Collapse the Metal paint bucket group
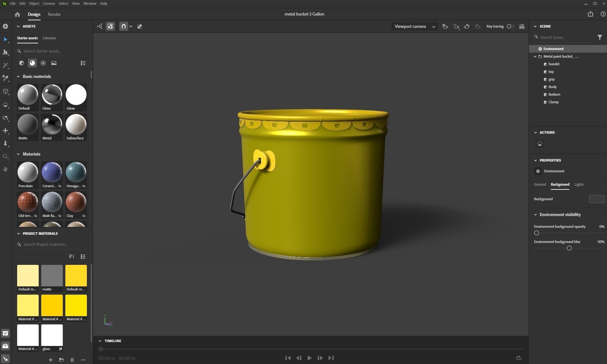Image resolution: width=607 pixels, height=364 pixels. [535, 56]
